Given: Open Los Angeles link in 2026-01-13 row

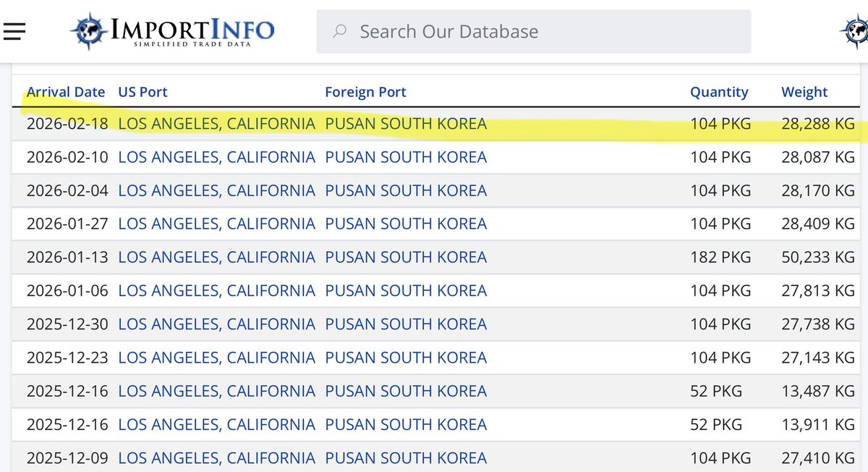Looking at the screenshot, I should 216,257.
